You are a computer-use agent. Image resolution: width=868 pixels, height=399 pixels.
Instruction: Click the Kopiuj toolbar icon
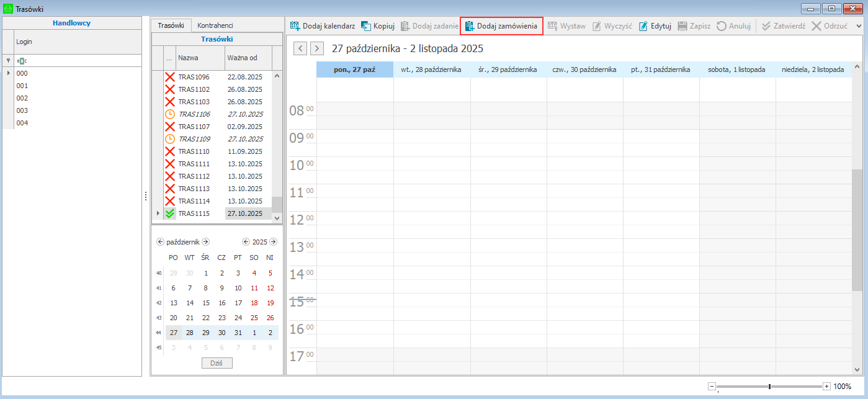coord(366,26)
